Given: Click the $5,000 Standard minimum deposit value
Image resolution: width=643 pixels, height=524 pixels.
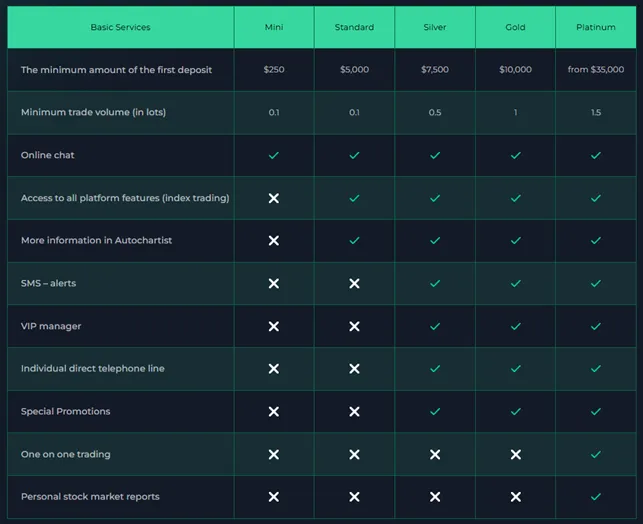Looking at the screenshot, I should [354, 70].
